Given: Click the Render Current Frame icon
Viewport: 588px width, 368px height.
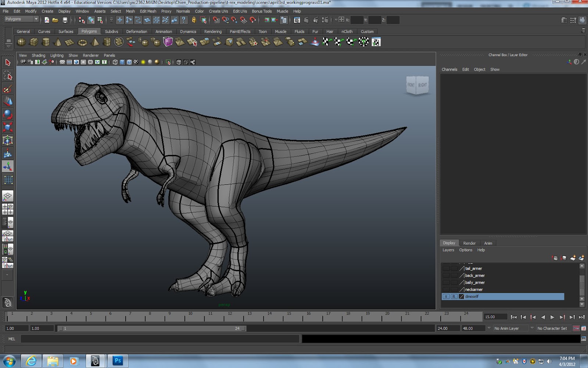Looking at the screenshot, I should pos(306,20).
